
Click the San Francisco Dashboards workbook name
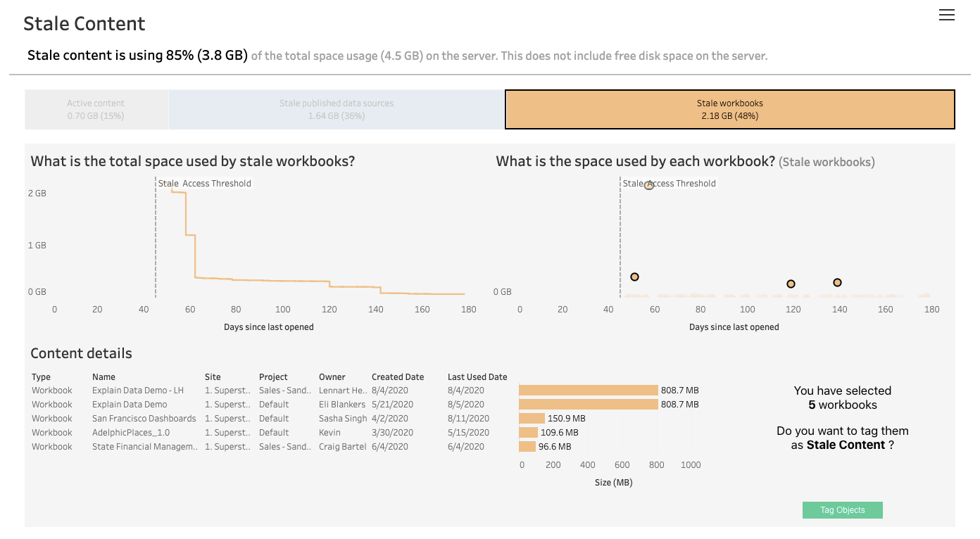click(x=144, y=419)
